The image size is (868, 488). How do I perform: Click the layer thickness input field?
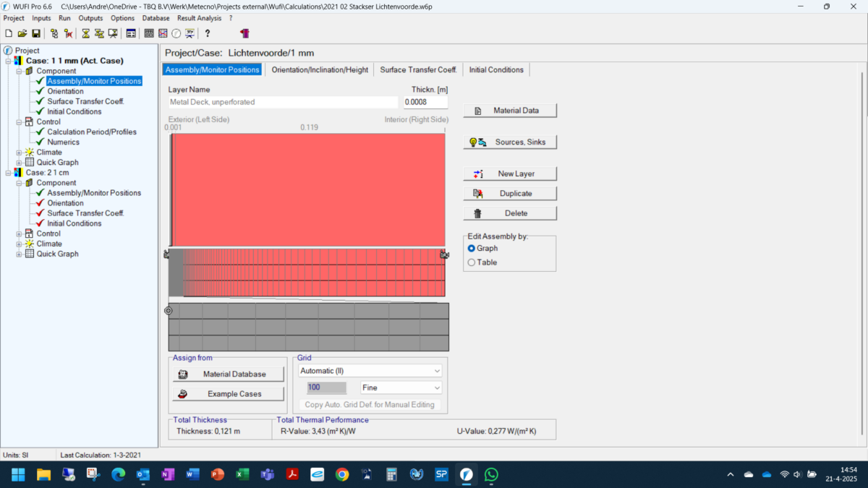[x=425, y=102]
